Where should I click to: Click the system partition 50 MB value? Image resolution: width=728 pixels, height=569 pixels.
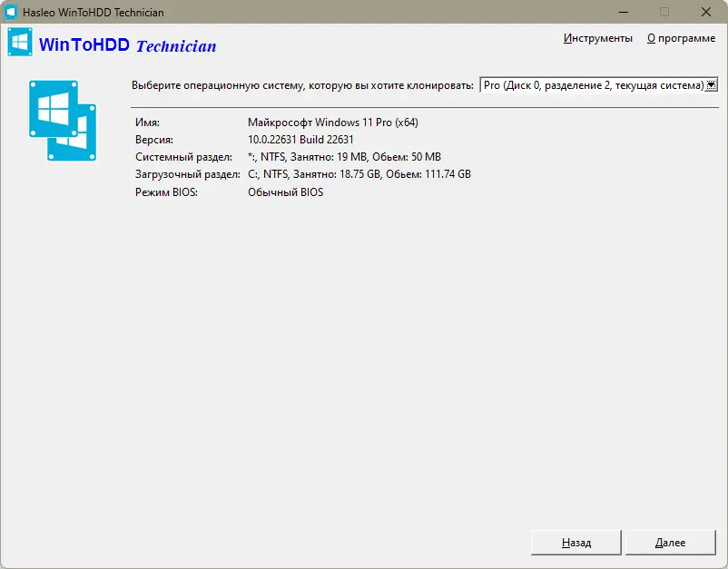pyautogui.click(x=344, y=157)
